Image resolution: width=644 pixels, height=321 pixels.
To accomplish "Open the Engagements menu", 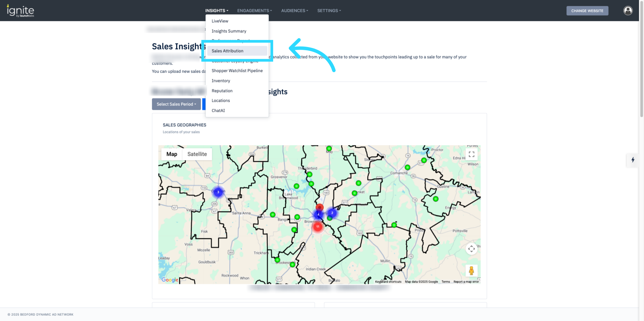I will tap(254, 11).
